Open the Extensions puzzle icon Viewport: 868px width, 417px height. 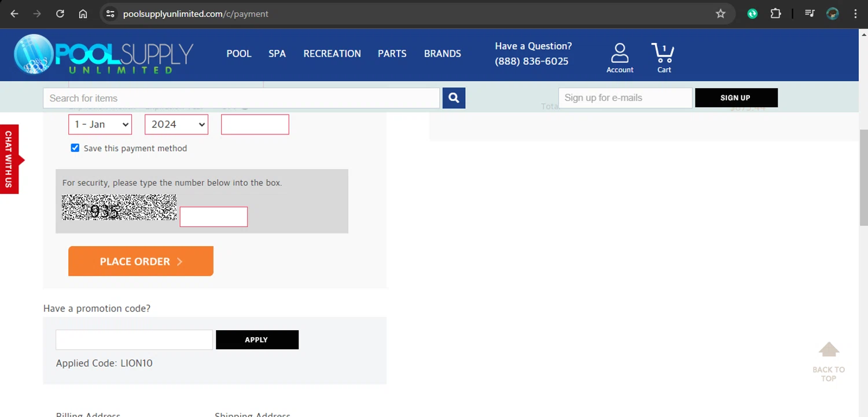click(776, 14)
